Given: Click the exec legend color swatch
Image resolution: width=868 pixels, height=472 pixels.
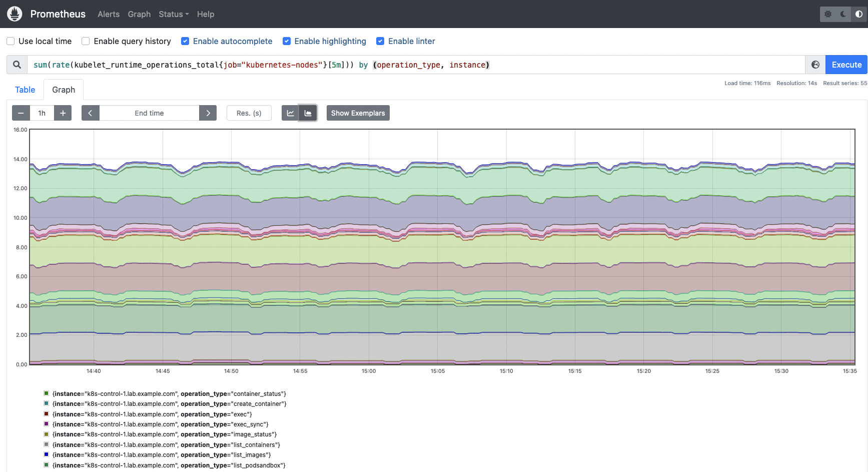Looking at the screenshot, I should pos(46,414).
